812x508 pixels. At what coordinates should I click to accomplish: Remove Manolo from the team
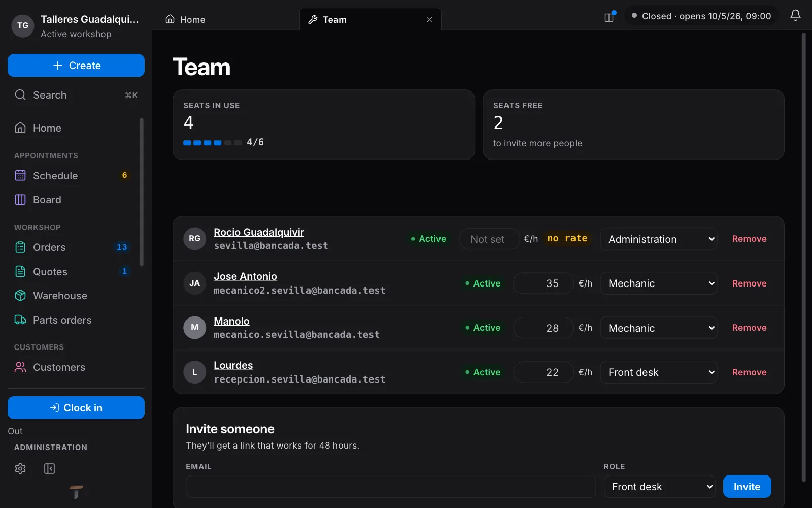pyautogui.click(x=749, y=328)
